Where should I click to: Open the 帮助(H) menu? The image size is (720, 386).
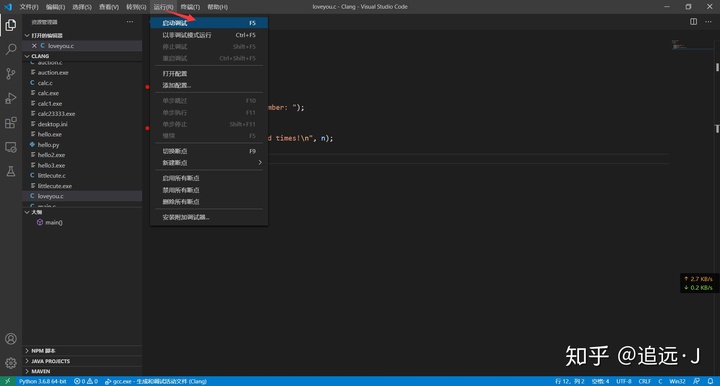point(217,7)
